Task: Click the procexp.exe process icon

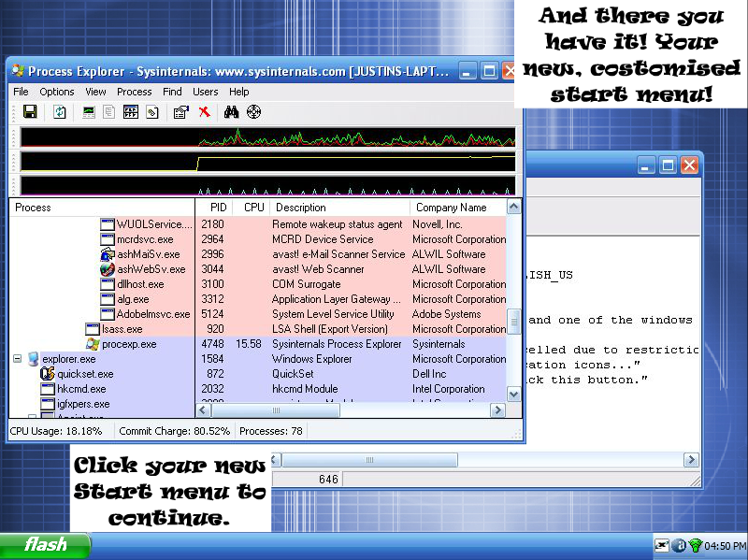Action: click(93, 344)
